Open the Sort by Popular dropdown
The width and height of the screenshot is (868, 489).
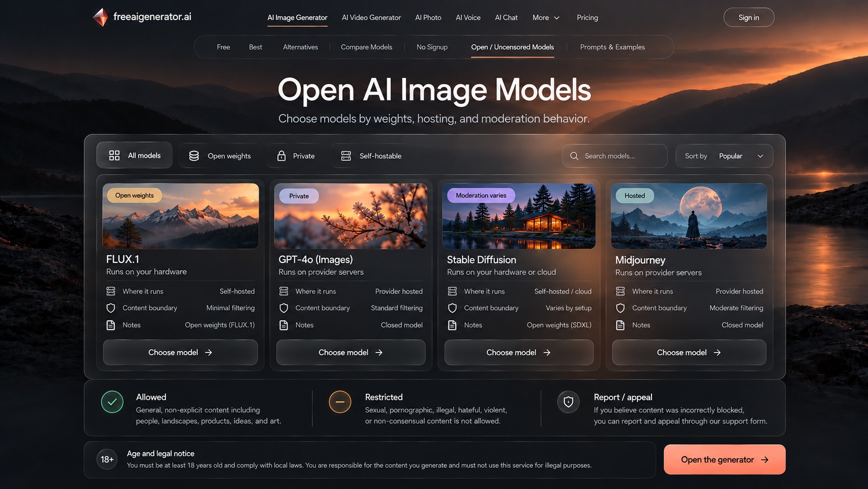(724, 156)
